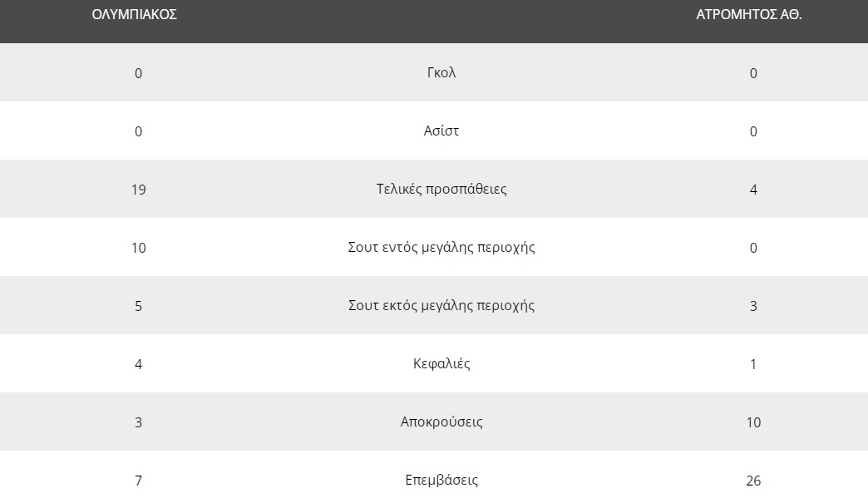
Task: Click Atromitos value 26 for Επεμβάσεις
Action: click(x=753, y=481)
